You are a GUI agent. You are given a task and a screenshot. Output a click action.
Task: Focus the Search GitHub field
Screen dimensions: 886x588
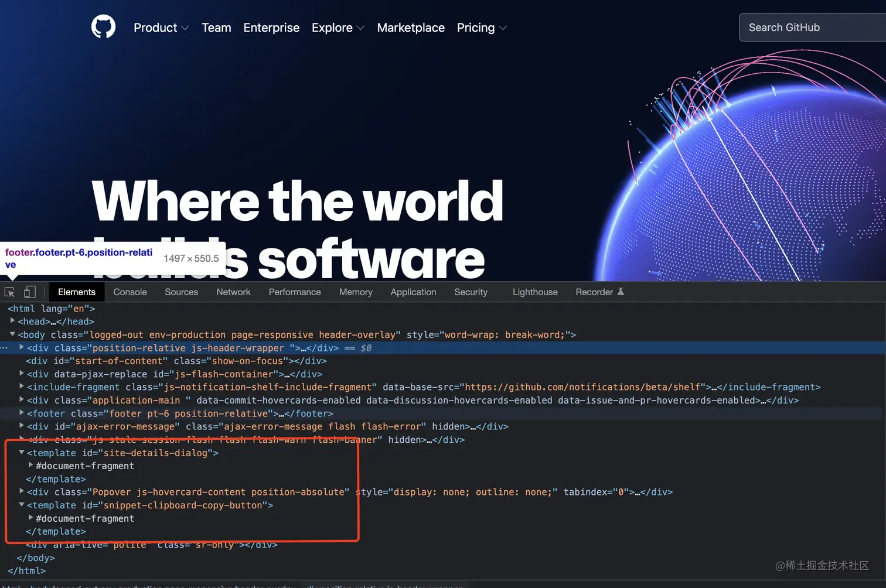(x=813, y=28)
